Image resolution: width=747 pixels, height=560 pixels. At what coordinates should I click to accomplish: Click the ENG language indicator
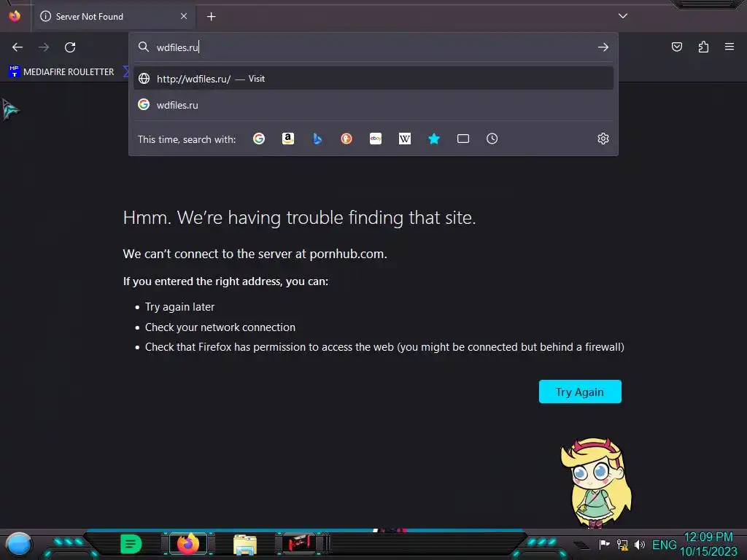tap(664, 545)
